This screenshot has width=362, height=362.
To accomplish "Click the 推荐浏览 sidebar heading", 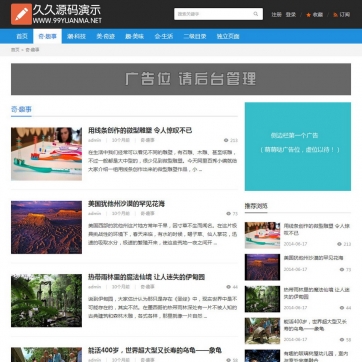I will pyautogui.click(x=256, y=206).
